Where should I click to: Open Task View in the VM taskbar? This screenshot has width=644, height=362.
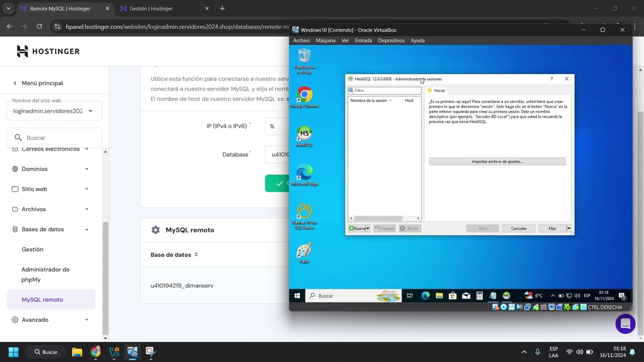pos(410,296)
